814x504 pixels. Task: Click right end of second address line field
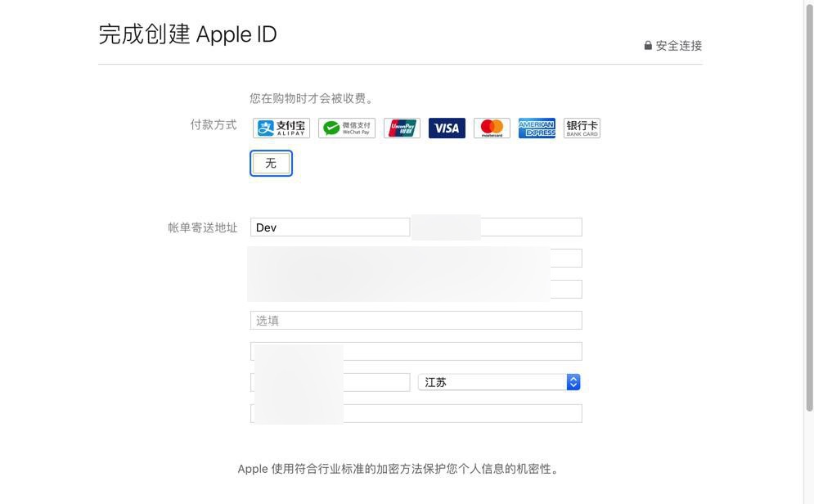pos(566,290)
